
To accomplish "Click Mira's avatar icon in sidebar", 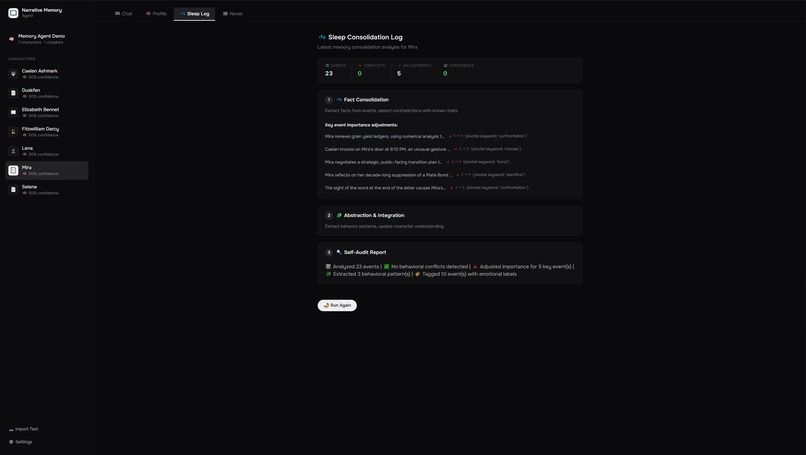I will pyautogui.click(x=13, y=170).
